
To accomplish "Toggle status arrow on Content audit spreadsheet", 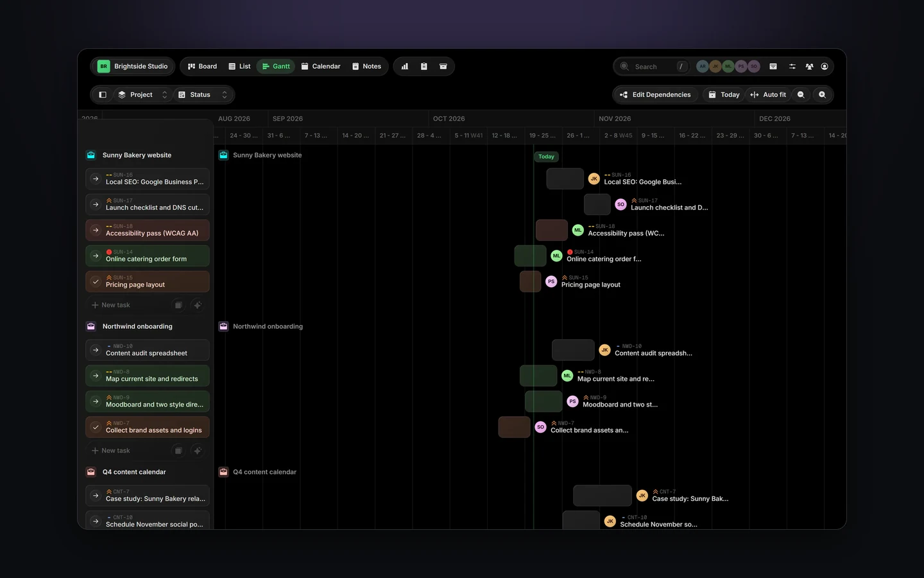I will coord(96,350).
